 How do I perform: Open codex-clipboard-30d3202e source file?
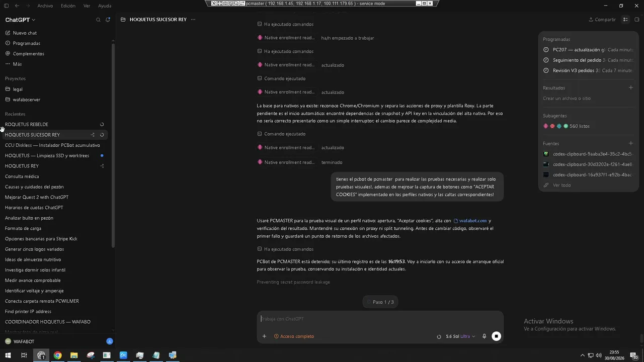tap(588, 164)
